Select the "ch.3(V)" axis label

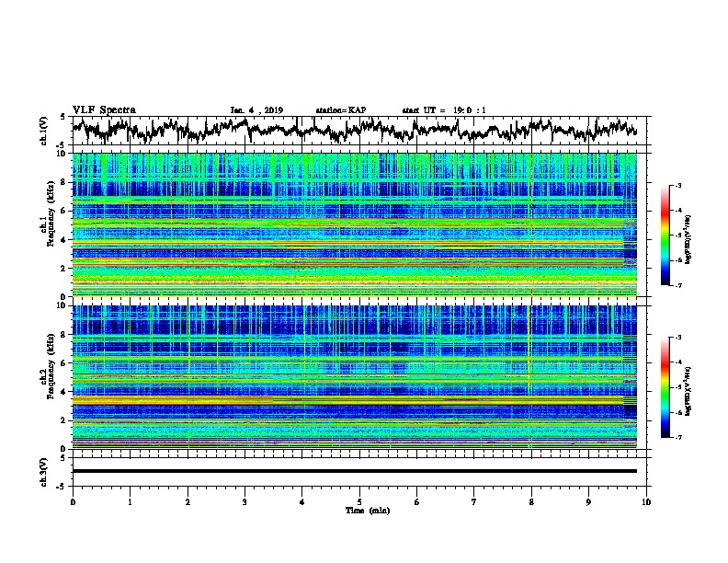click(44, 472)
